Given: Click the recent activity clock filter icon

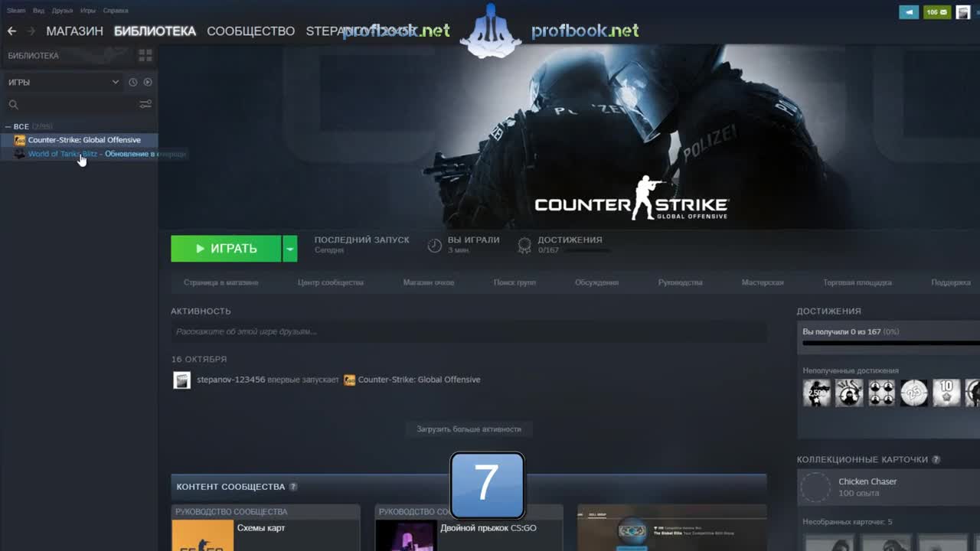Looking at the screenshot, I should (x=132, y=82).
